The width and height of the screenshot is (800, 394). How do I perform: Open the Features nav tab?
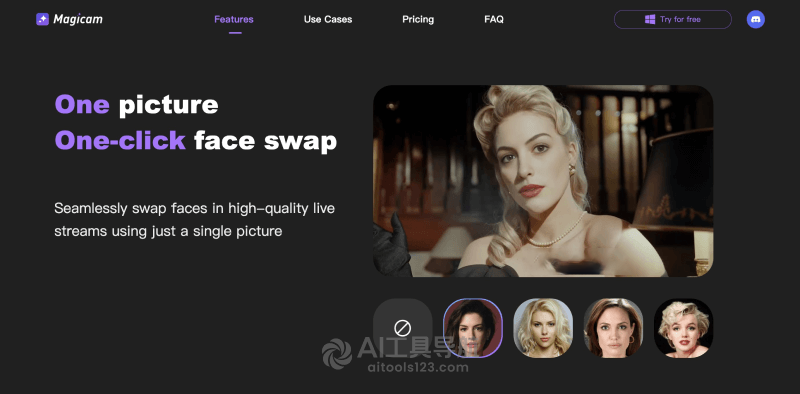tap(234, 19)
